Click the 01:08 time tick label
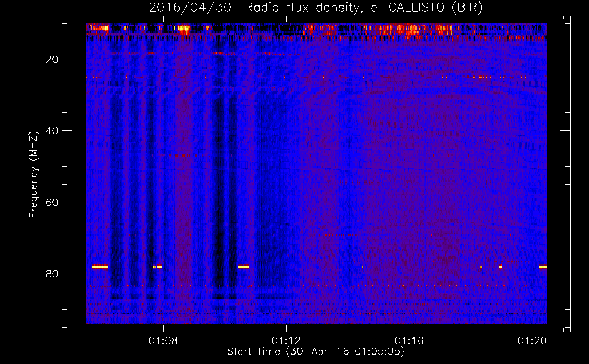This screenshot has width=589, height=364. [x=163, y=341]
